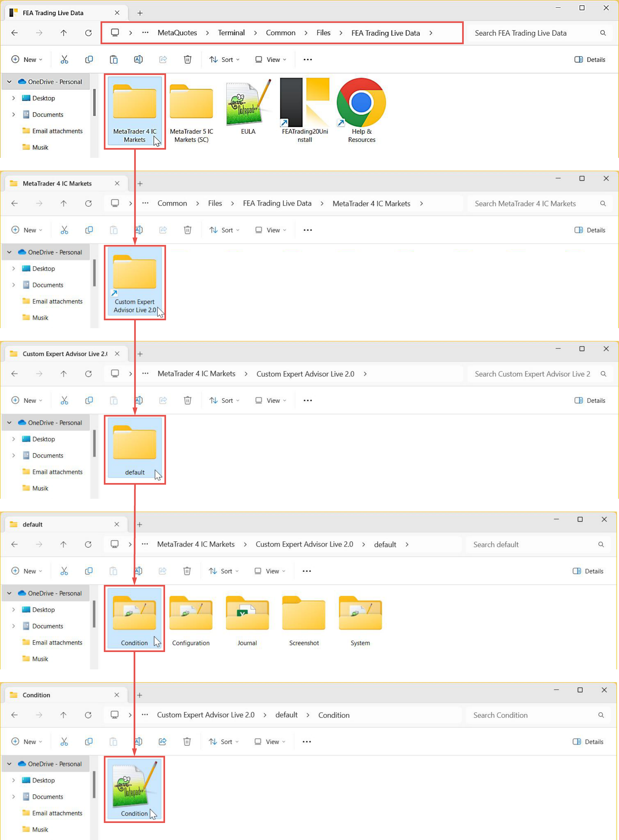
Task: Open MetaTrader 5 IC Markets (SC) folder
Action: coord(192,111)
